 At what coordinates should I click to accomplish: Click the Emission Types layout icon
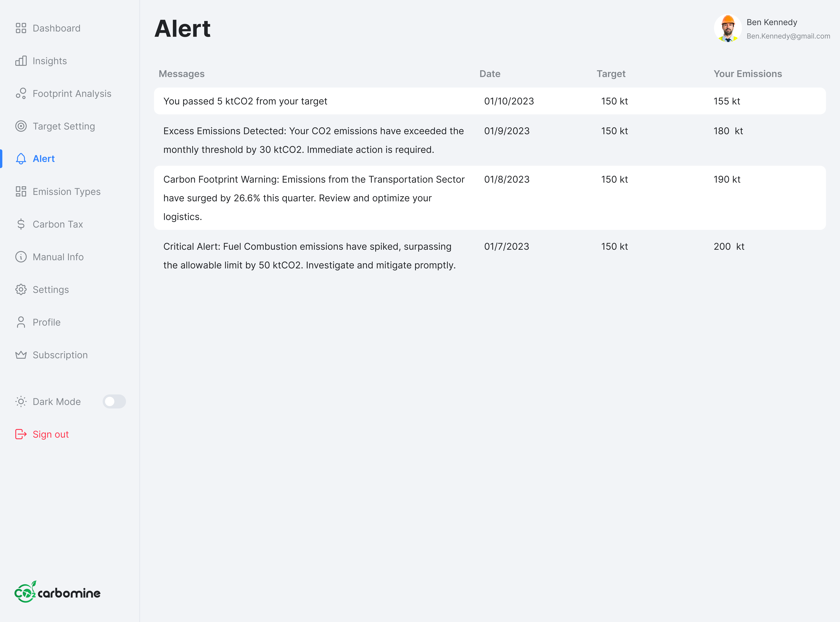21,192
